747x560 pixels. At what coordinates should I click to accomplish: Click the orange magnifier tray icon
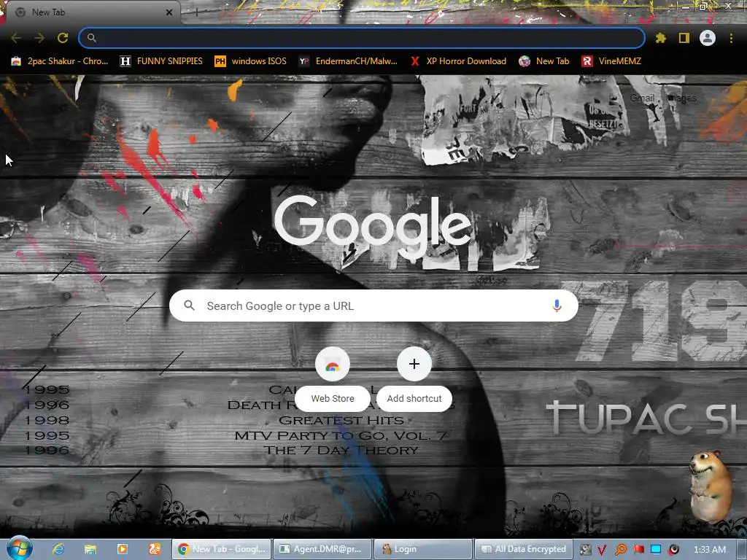click(x=620, y=550)
